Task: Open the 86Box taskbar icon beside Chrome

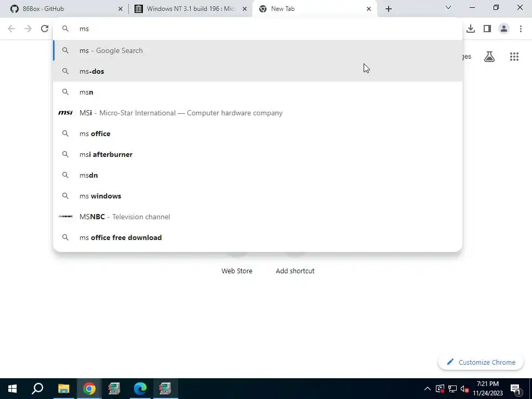Action: coord(114,389)
